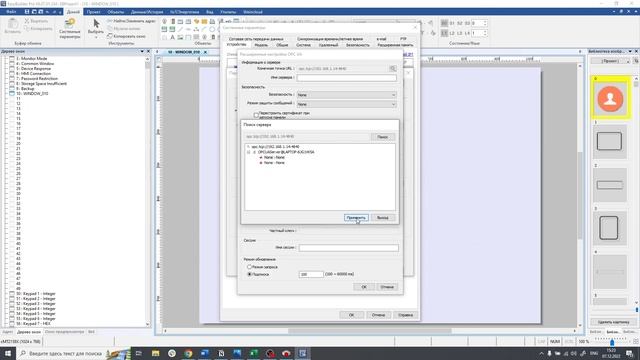Switch to the Безопасность tab
Image resolution: width=640 pixels, height=360 pixels.
tap(358, 45)
